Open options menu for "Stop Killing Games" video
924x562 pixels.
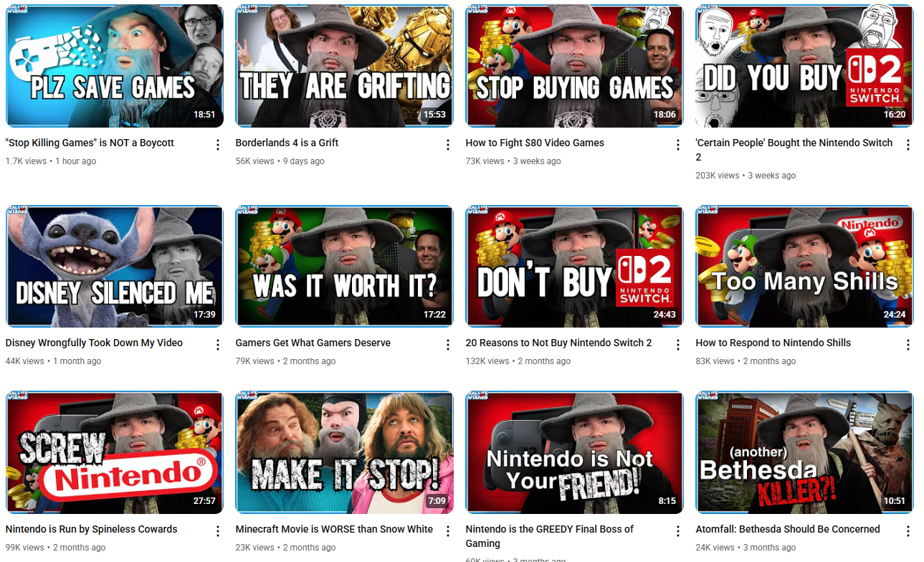pyautogui.click(x=218, y=145)
